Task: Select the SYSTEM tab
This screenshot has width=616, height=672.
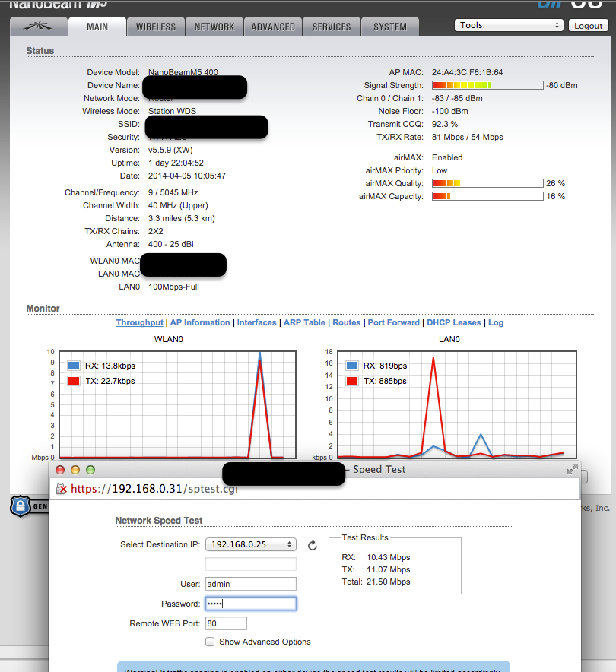Action: tap(389, 27)
